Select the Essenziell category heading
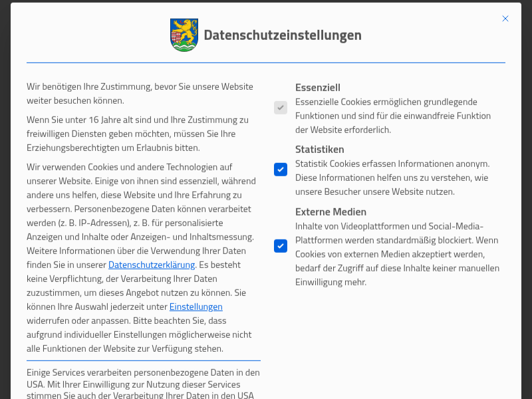The height and width of the screenshot is (399, 532). (318, 87)
